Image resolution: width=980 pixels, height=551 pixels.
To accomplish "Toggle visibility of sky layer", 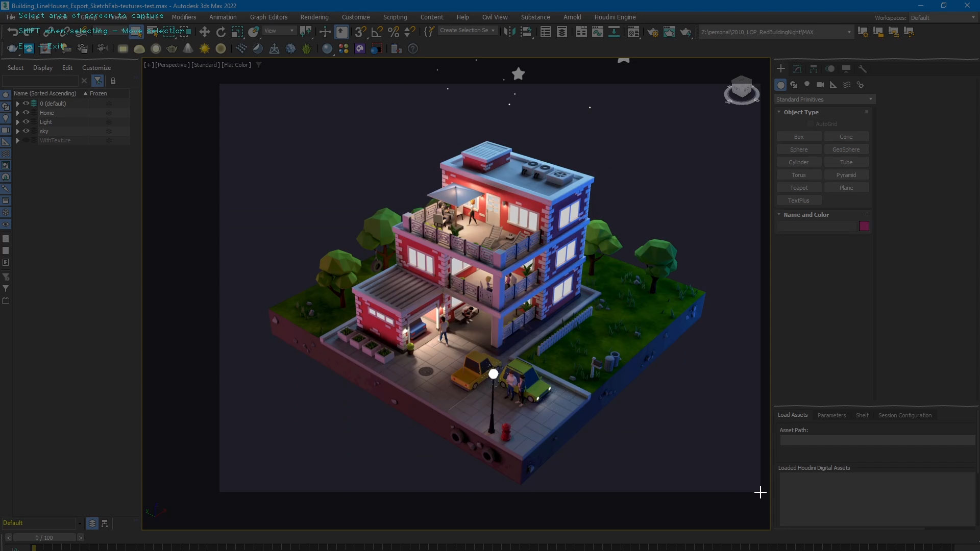I will pyautogui.click(x=26, y=131).
